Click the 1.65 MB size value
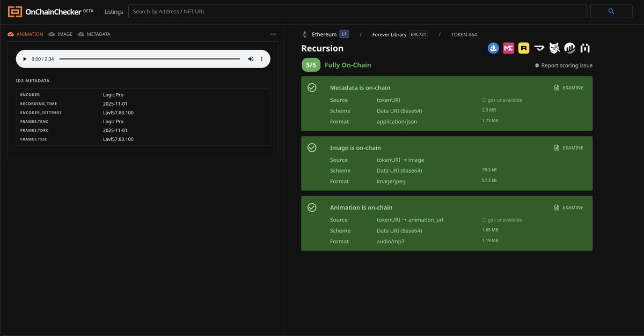Screen dimensions: 644x336 pyautogui.click(x=490, y=230)
